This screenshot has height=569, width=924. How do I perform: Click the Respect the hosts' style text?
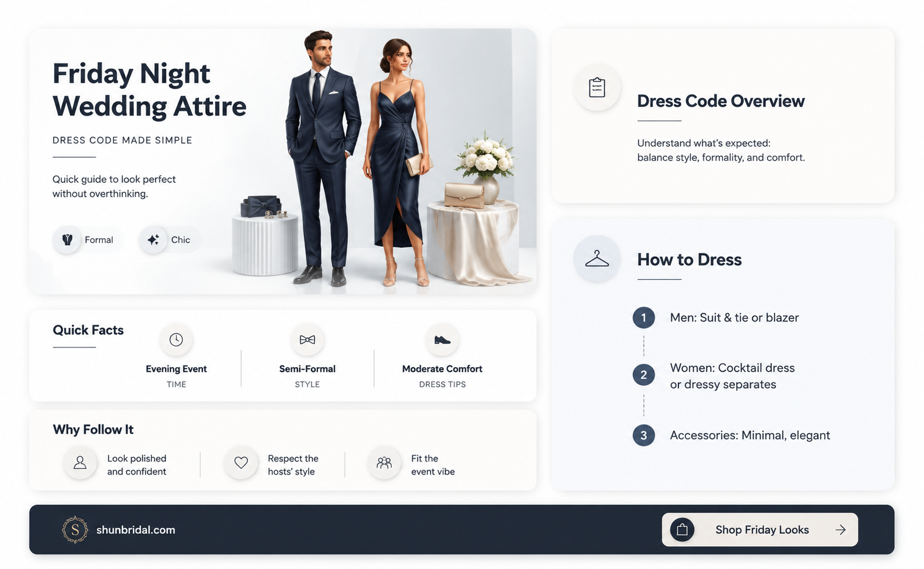click(x=293, y=465)
